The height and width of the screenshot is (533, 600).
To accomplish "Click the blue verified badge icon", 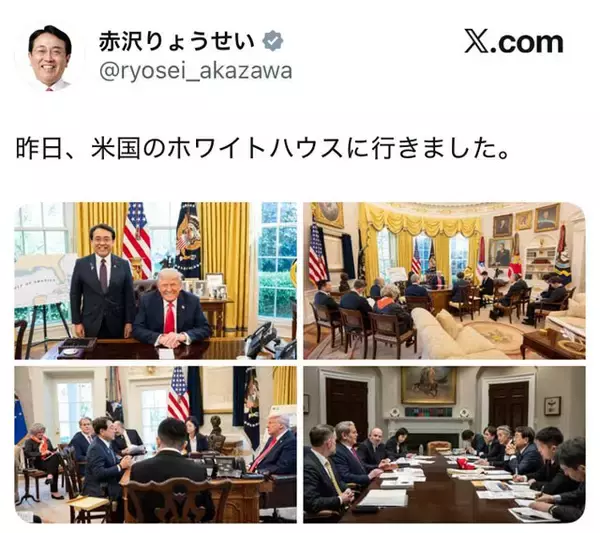I will click(273, 41).
